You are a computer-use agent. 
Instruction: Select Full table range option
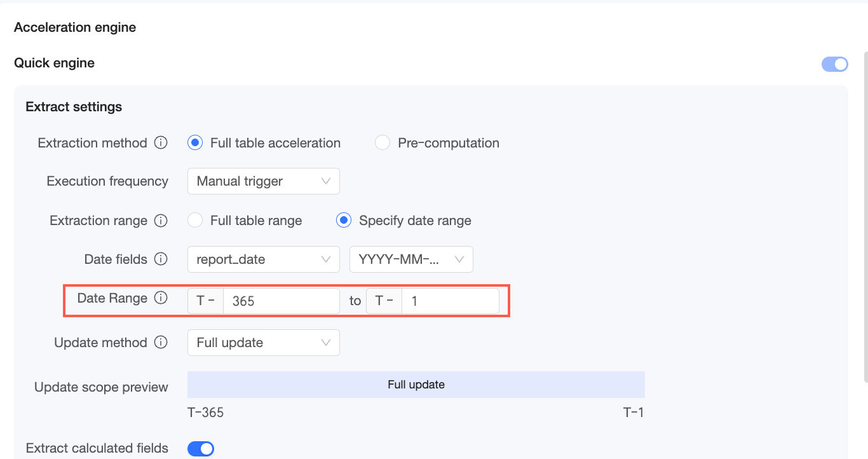pos(195,221)
